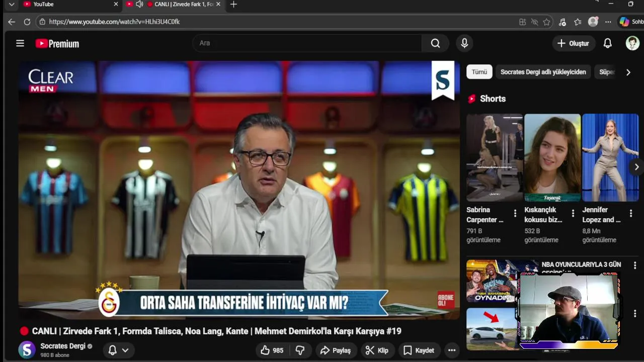Viewport: 644px width, 362px height.
Task: Dislike the video with thumbs down
Action: (300, 350)
